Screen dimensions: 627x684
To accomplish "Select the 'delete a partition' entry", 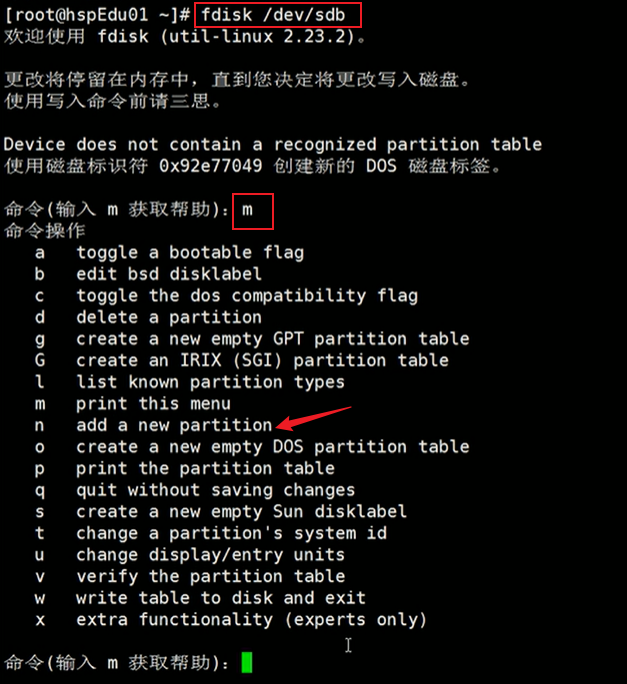I will click(169, 317).
